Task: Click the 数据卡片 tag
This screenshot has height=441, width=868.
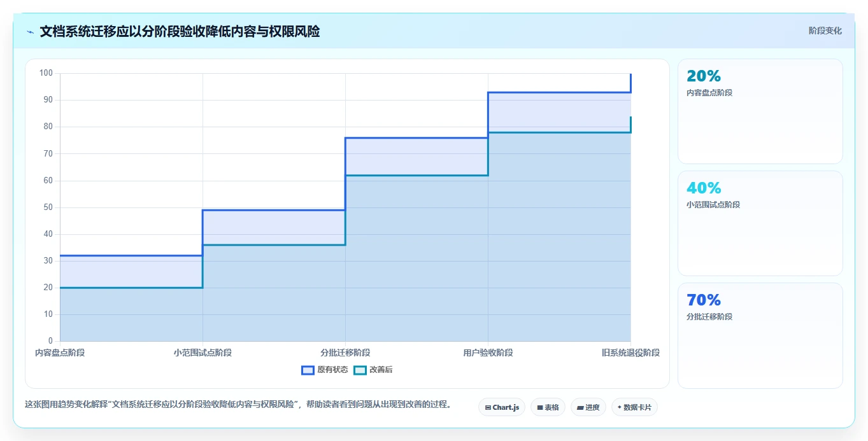Action: pos(634,407)
